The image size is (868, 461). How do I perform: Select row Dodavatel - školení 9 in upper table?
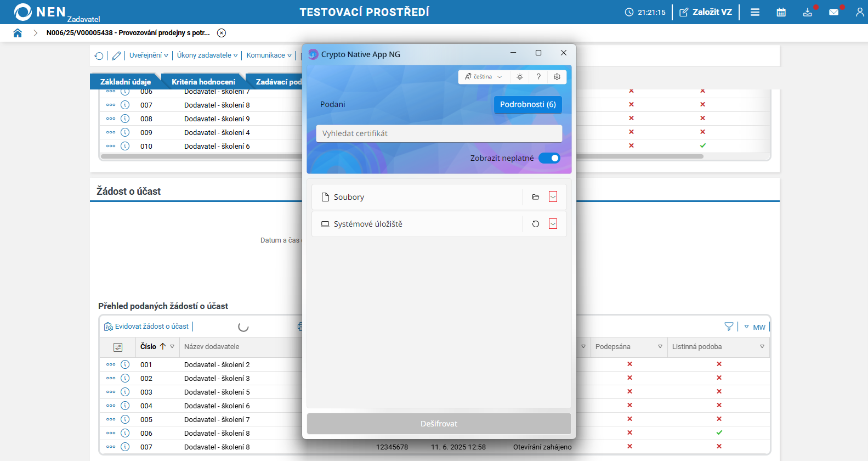[217, 119]
